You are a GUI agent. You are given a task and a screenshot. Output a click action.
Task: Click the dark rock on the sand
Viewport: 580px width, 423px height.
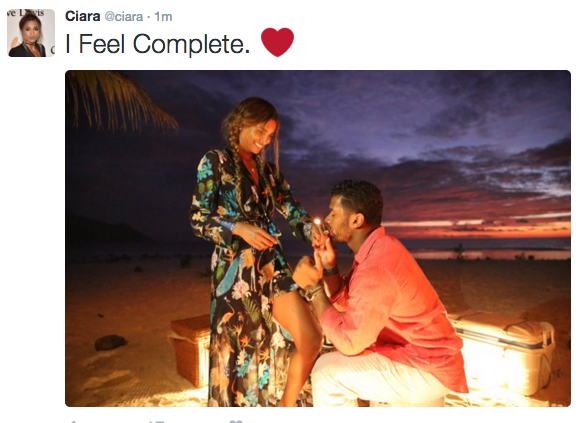point(110,342)
